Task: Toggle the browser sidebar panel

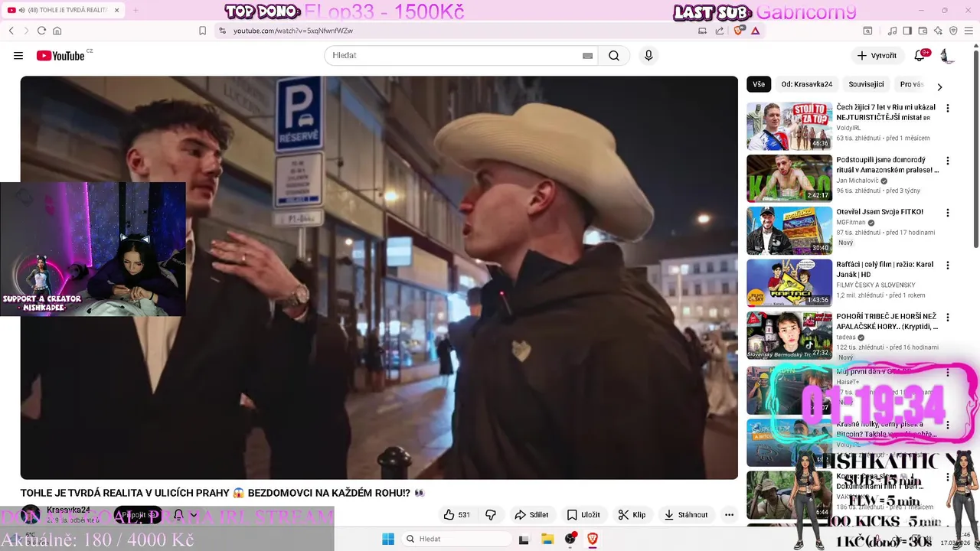Action: pos(907,31)
